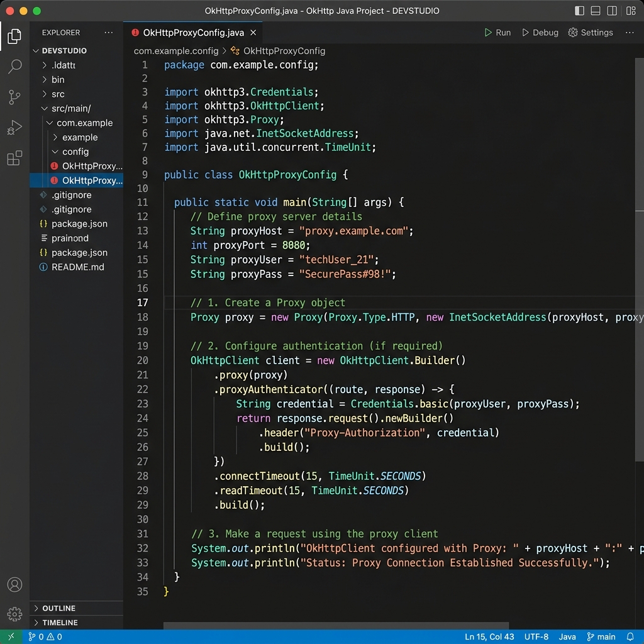
Task: Click the macOS green maximize button
Action: pos(36,11)
